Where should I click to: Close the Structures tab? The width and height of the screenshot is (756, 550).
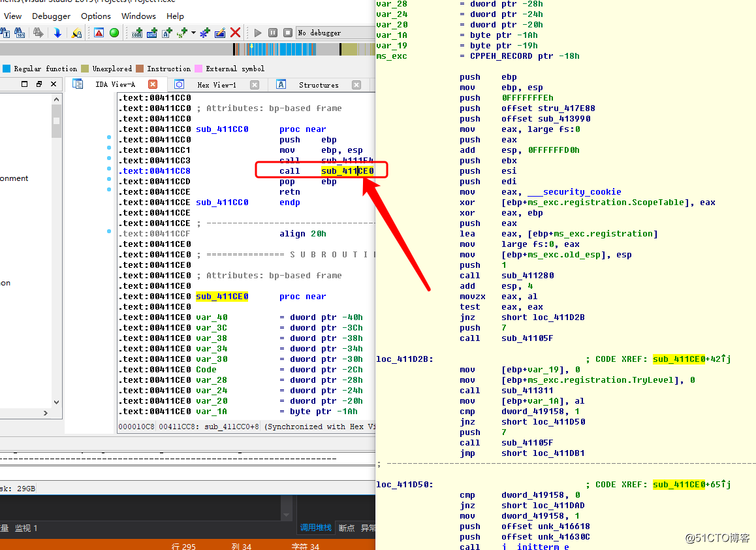point(356,85)
